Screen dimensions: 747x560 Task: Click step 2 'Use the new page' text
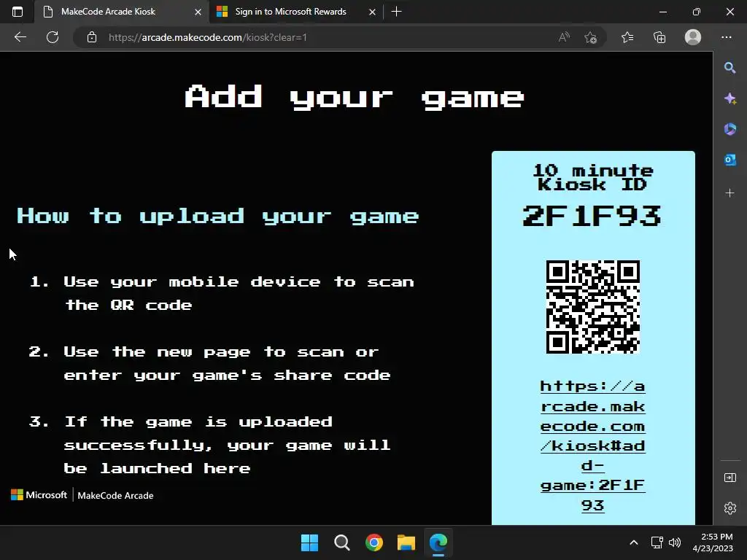(x=228, y=363)
